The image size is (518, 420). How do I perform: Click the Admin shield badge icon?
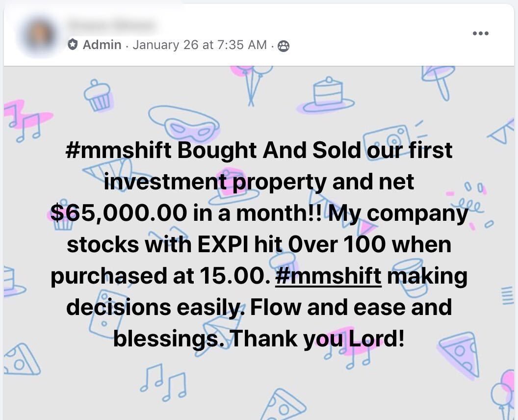73,45
